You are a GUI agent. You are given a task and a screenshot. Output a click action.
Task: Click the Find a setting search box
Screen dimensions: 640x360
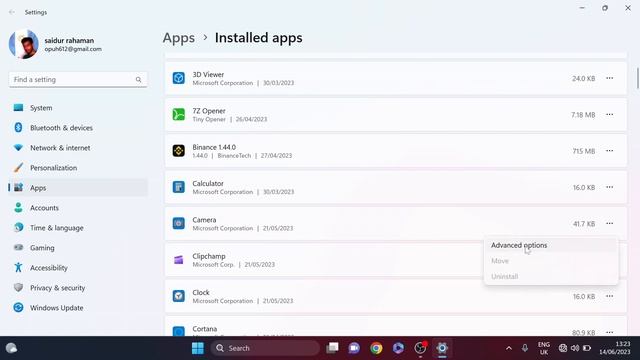[78, 80]
